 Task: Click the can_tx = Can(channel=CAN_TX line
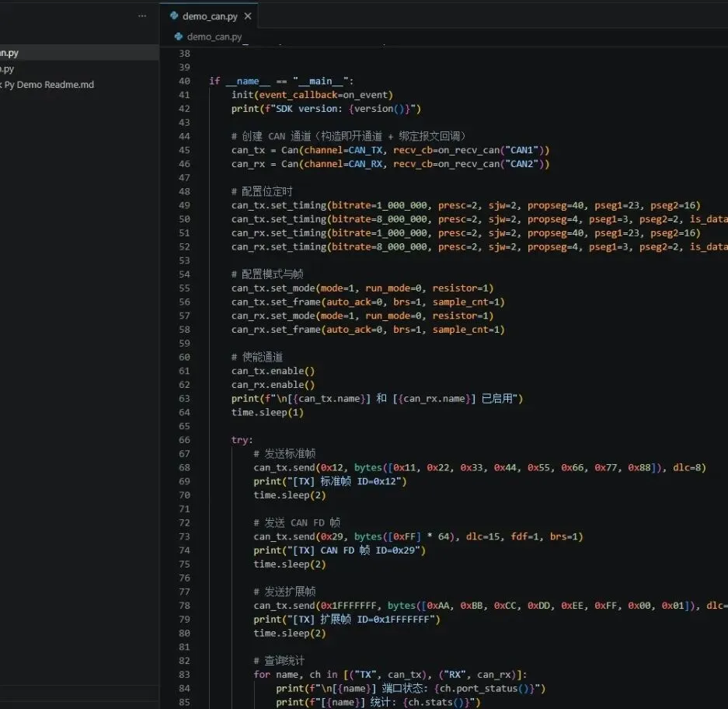point(390,150)
